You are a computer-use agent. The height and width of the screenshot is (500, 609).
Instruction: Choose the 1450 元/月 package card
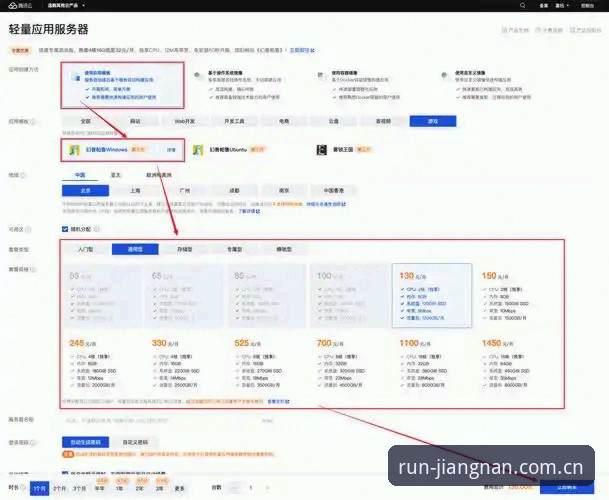tap(515, 364)
